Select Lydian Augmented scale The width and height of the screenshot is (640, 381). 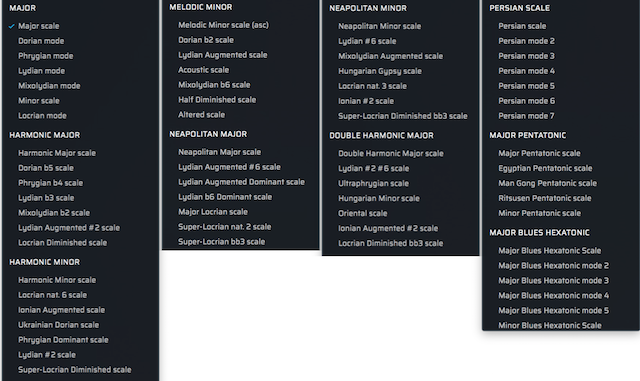point(222,55)
